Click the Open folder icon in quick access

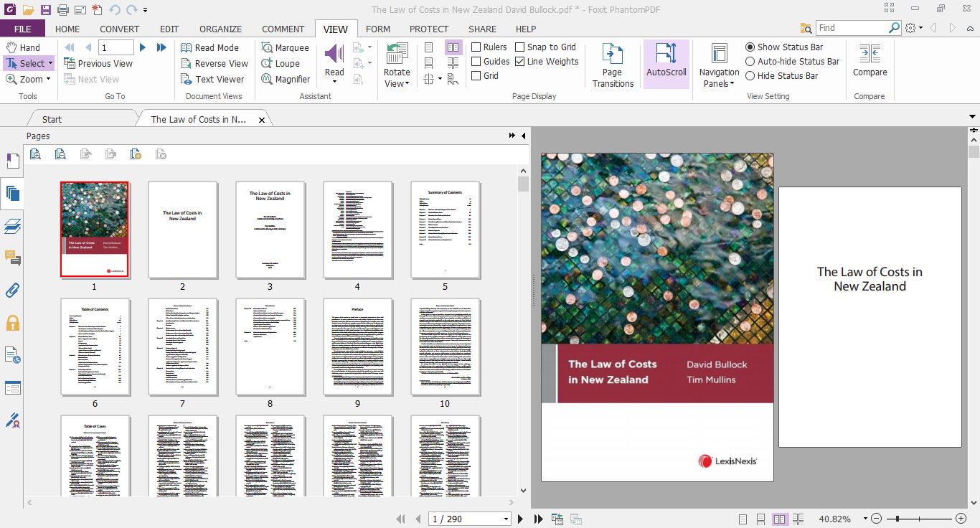click(28, 9)
